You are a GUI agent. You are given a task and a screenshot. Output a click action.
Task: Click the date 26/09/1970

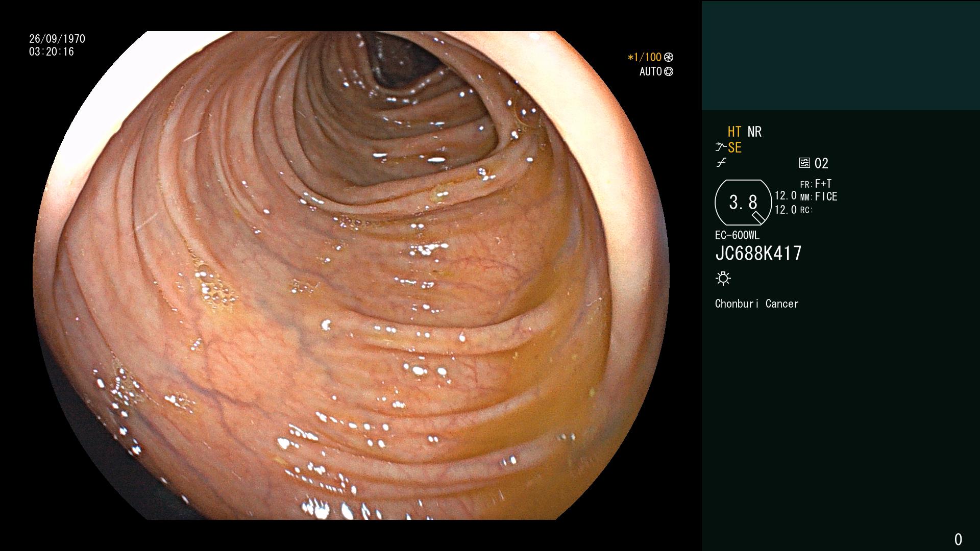click(57, 39)
